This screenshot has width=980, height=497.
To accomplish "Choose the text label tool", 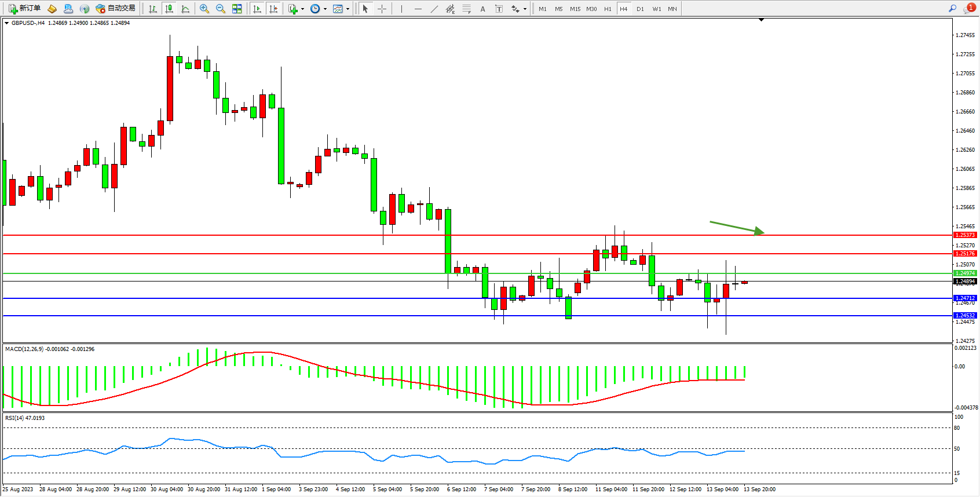I will 483,9.
